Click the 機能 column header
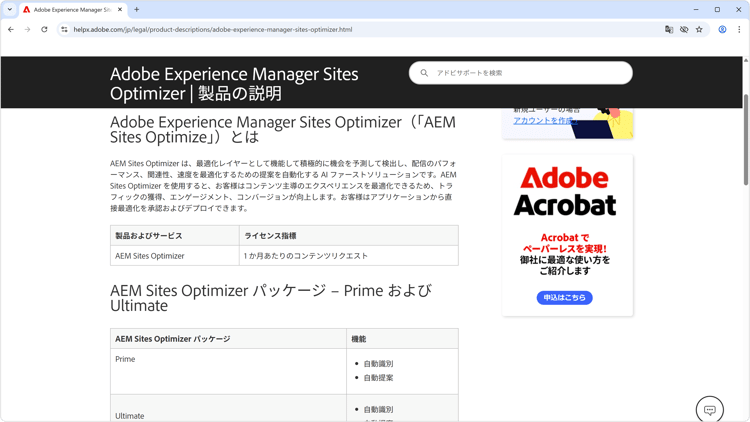 pos(402,339)
